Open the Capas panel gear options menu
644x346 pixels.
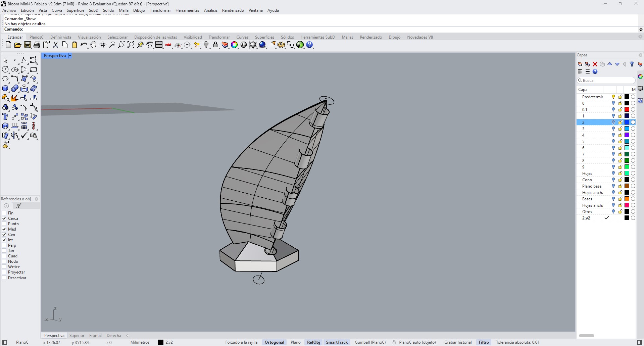pos(640,55)
